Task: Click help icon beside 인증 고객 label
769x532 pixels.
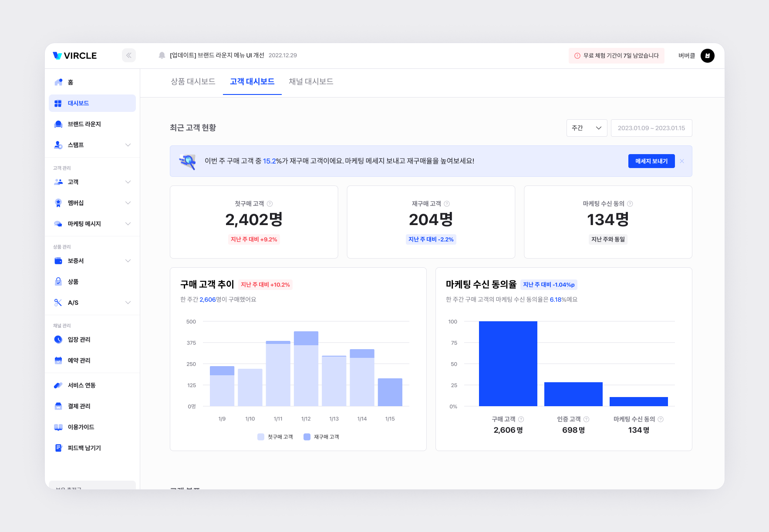Action: pos(587,419)
